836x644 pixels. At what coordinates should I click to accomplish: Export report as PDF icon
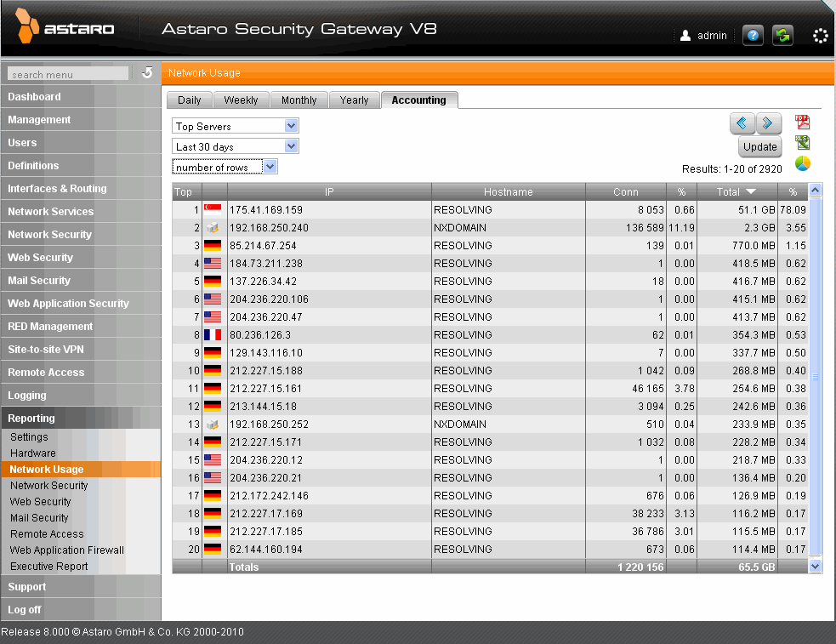(803, 123)
